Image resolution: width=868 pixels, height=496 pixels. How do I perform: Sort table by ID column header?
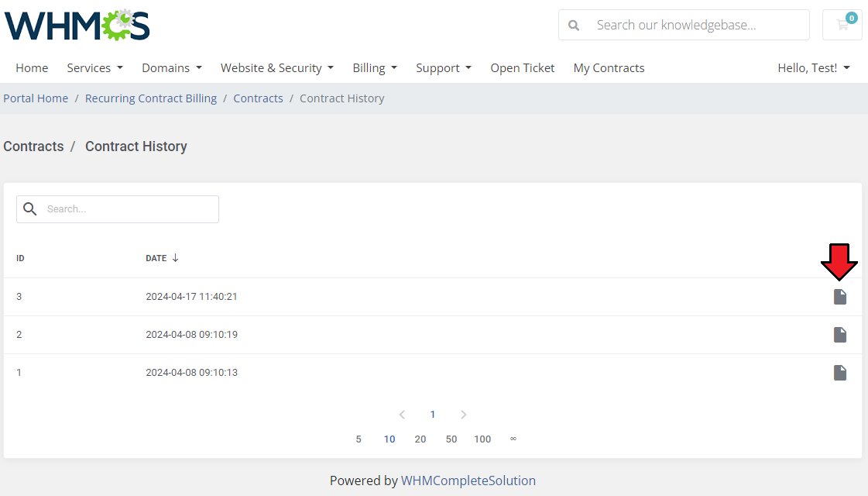point(20,258)
